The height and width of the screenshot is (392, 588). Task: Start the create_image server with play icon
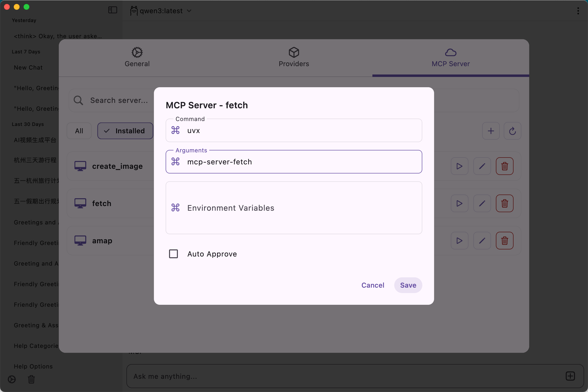459,166
